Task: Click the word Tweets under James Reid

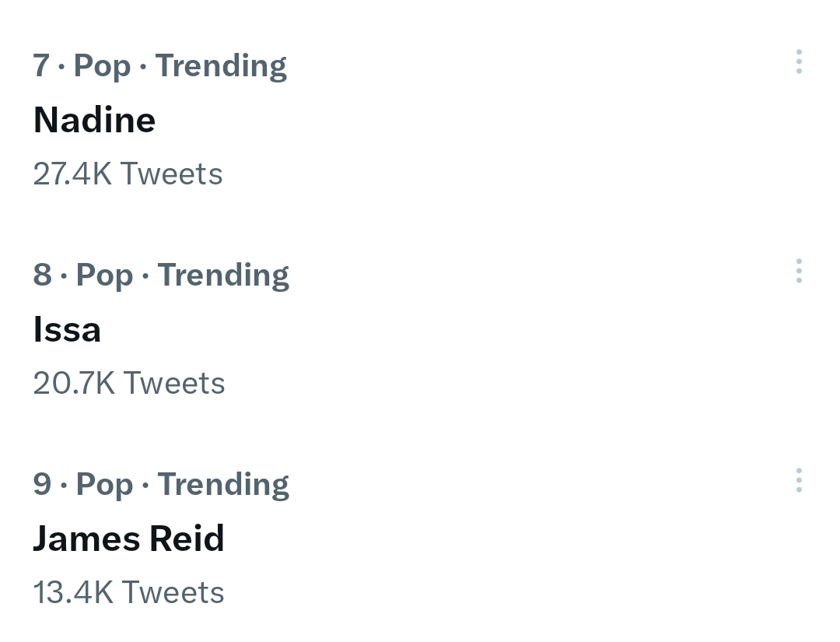Action: [173, 593]
